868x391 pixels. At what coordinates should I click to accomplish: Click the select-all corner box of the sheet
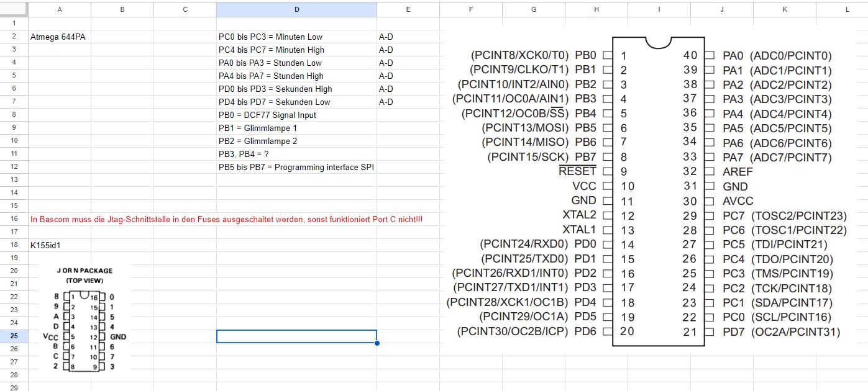14,9
